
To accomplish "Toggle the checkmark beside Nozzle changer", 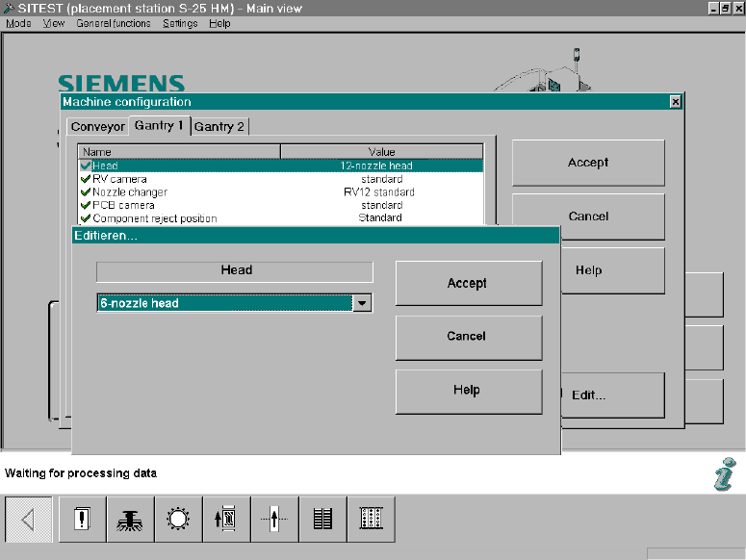I will [86, 192].
